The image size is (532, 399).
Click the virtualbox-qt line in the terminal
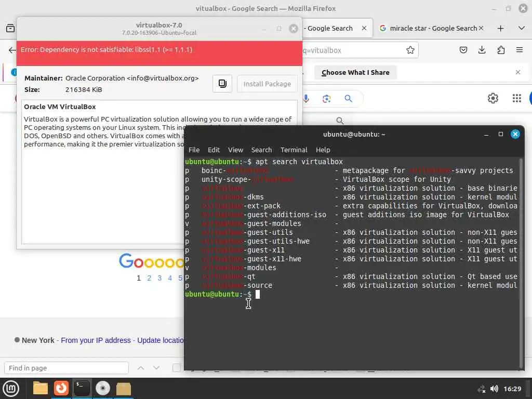click(351, 276)
